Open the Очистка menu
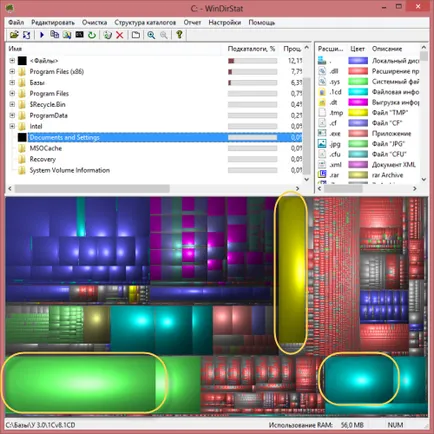Image resolution: width=434 pixels, height=434 pixels. 94,23
